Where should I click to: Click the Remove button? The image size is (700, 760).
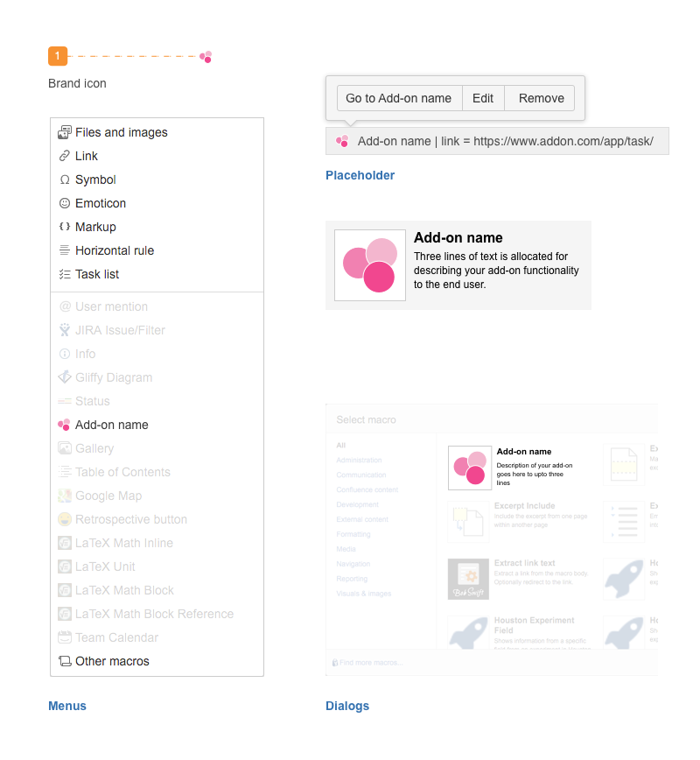(x=540, y=98)
